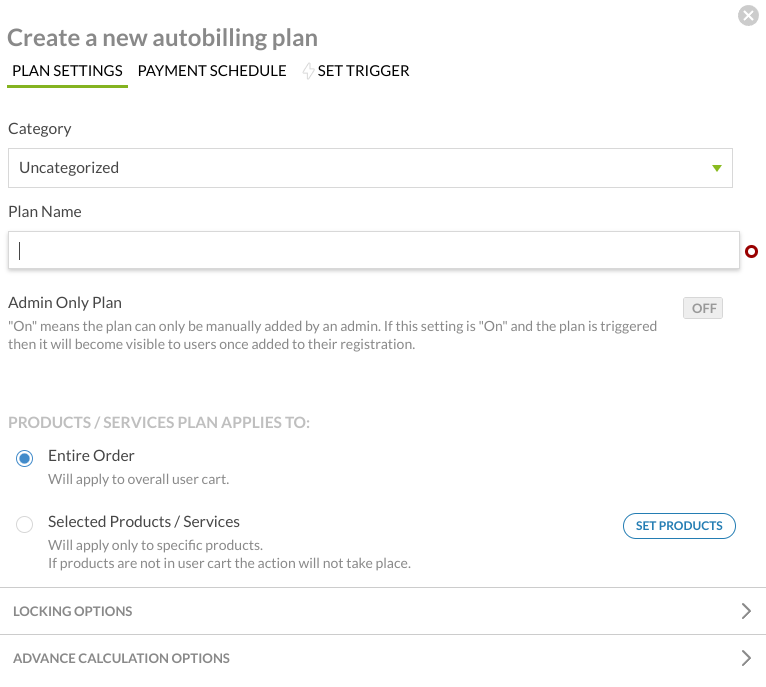Focus the Plan Name text field
Viewport: 766px width, 687px height.
374,251
